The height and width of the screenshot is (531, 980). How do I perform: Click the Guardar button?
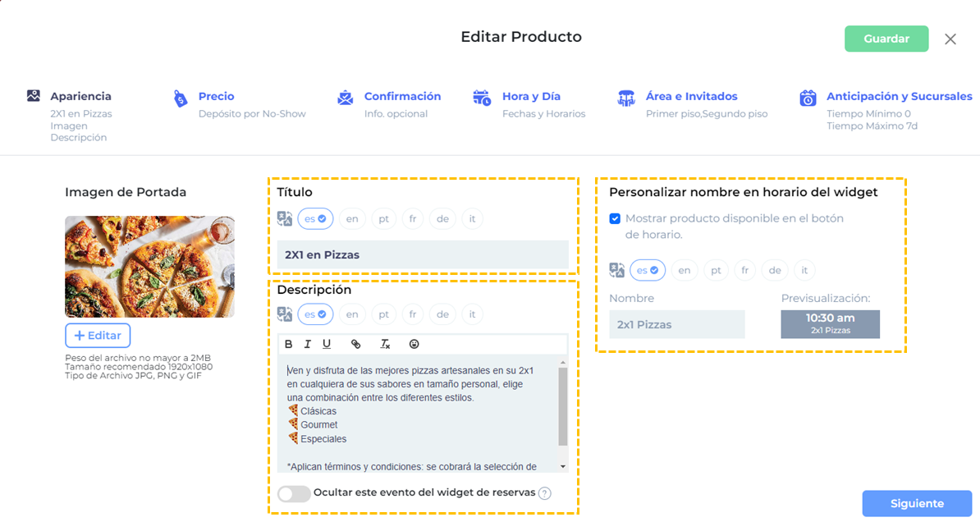point(886,39)
